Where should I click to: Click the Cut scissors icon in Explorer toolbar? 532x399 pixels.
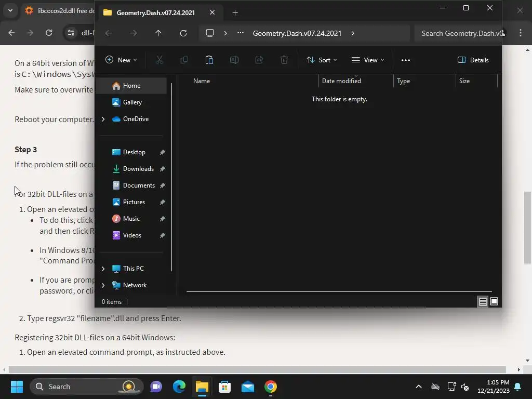coord(159,60)
